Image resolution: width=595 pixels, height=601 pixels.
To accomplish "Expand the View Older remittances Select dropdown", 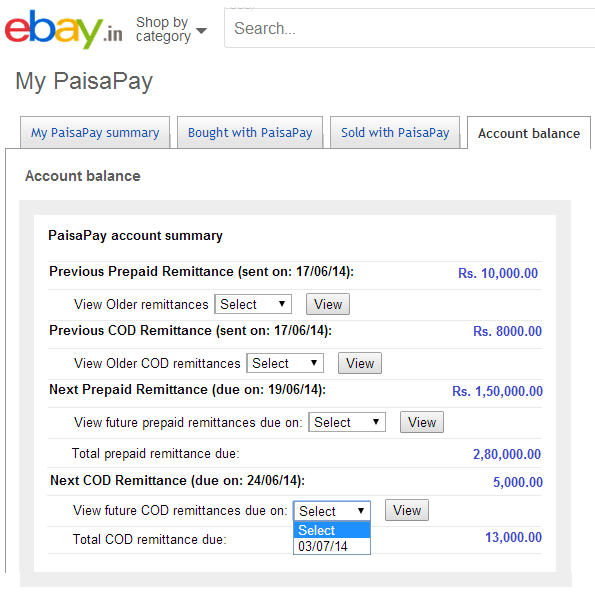I will coord(253,304).
